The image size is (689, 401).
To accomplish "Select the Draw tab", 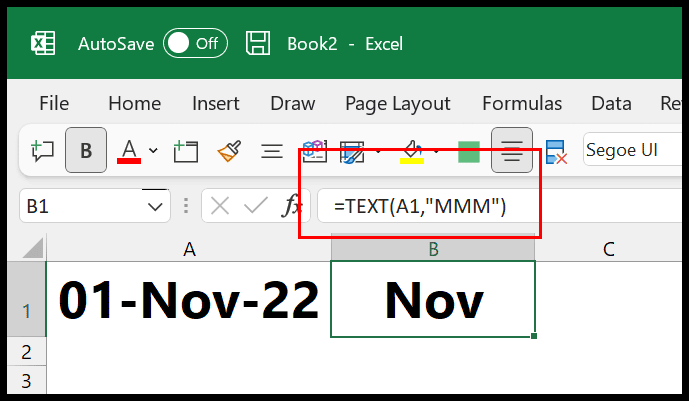I will point(293,104).
